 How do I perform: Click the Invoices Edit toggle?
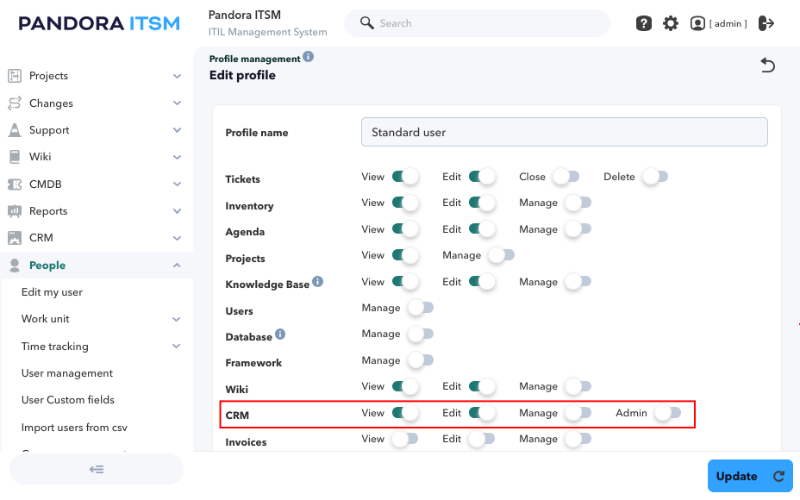(482, 439)
